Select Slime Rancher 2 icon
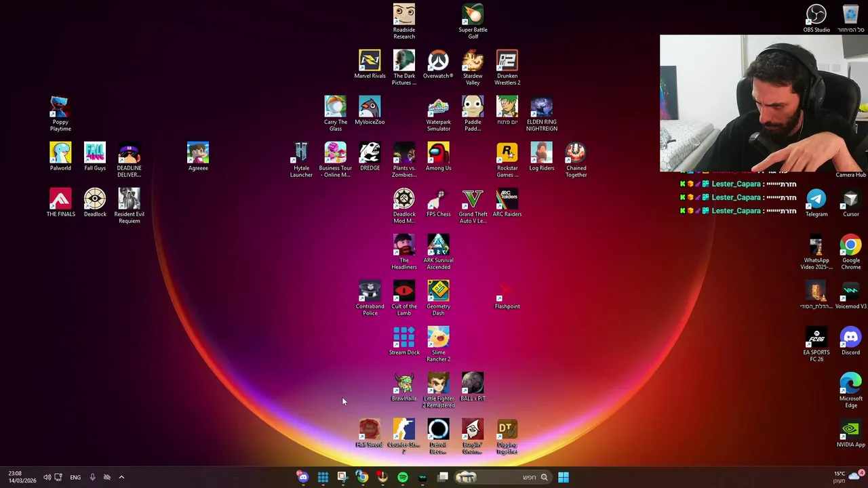The height and width of the screenshot is (488, 868). pos(438,344)
